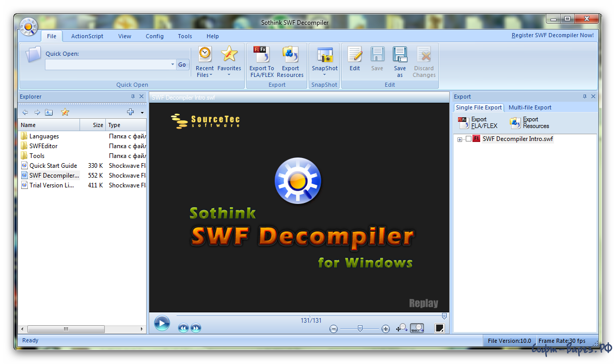Screen dimensions: 616x364
Task: Open the Sothink application orb menu
Action: [28, 27]
